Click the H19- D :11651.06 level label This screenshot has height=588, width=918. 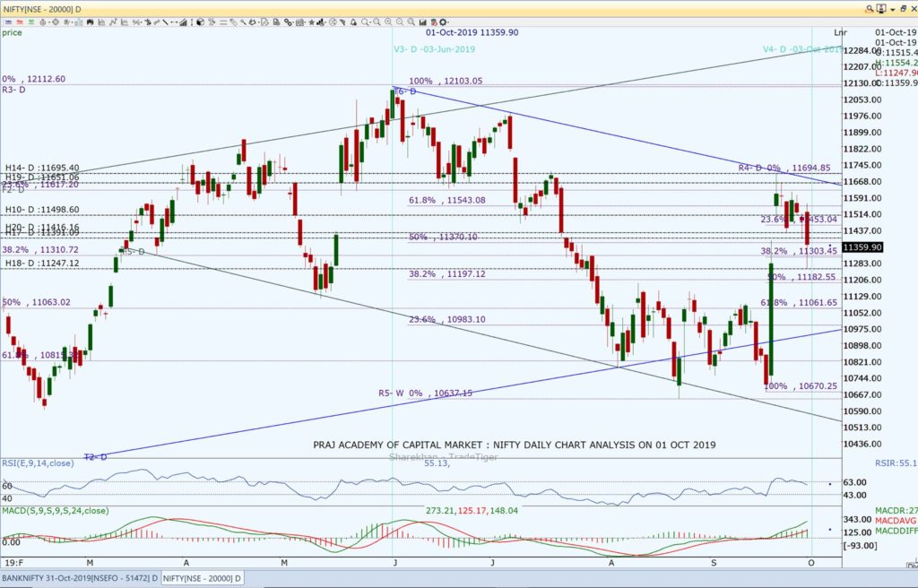pyautogui.click(x=42, y=177)
